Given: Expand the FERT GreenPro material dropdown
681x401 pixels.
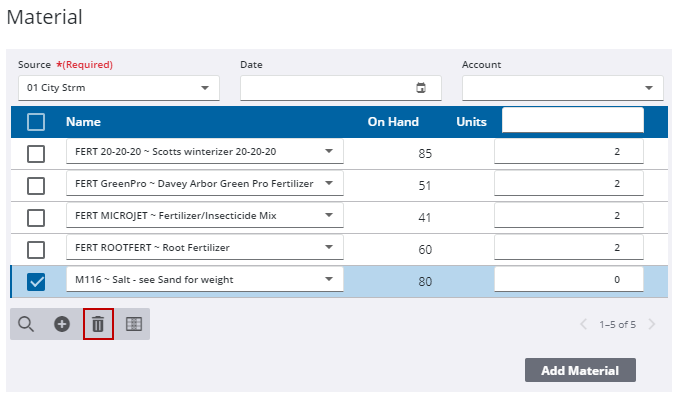Looking at the screenshot, I should 329,184.
